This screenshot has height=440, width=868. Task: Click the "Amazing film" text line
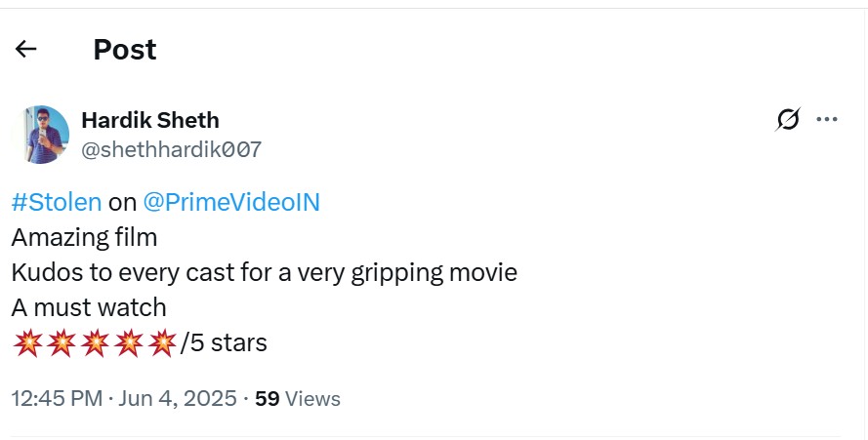coord(84,237)
